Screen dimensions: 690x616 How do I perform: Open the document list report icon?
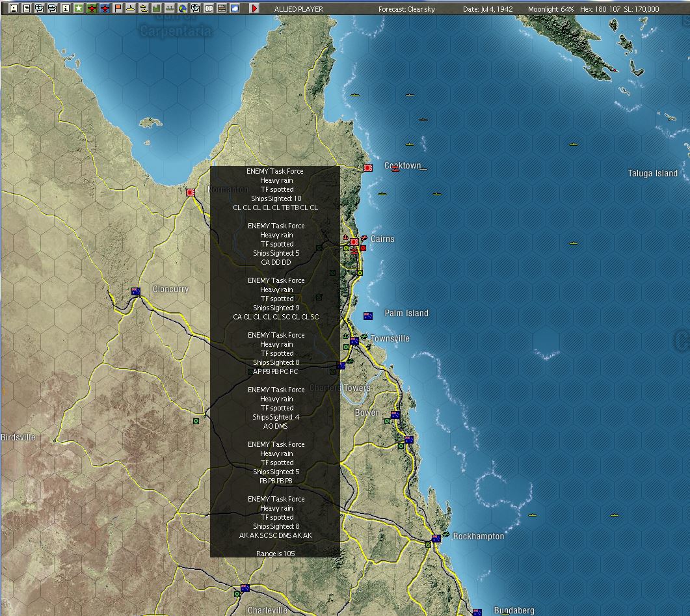click(27, 8)
